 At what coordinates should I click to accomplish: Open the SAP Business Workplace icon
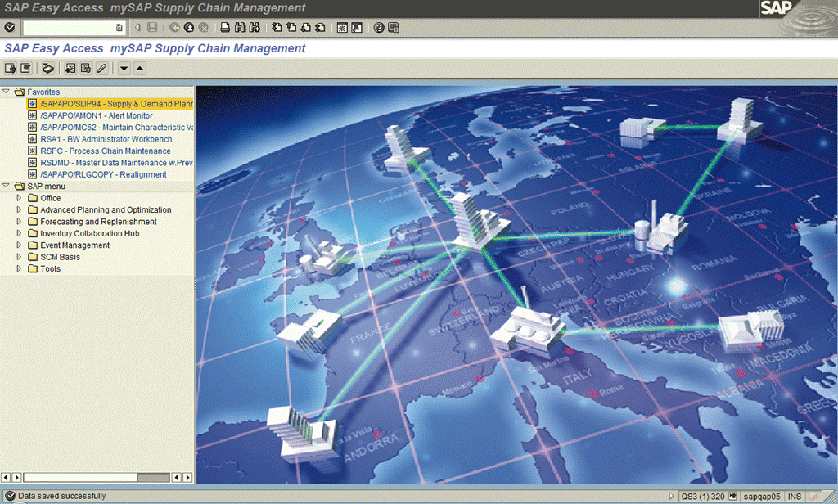[48, 68]
